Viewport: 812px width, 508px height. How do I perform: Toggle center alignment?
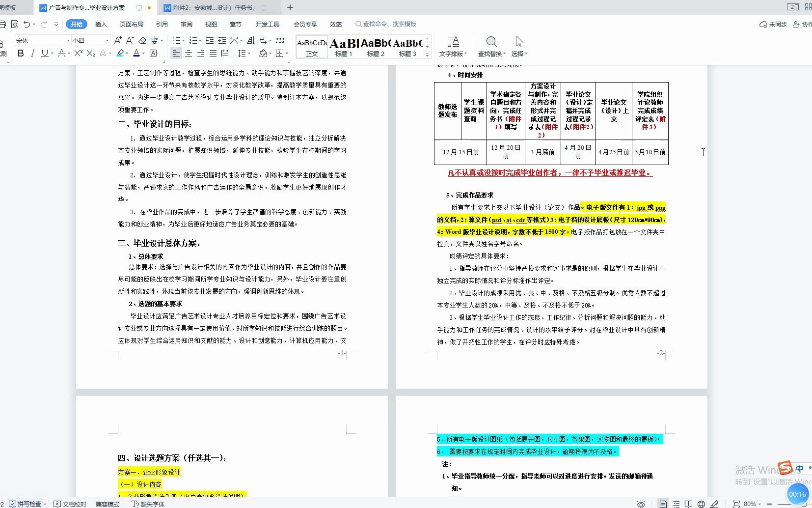tap(189, 53)
